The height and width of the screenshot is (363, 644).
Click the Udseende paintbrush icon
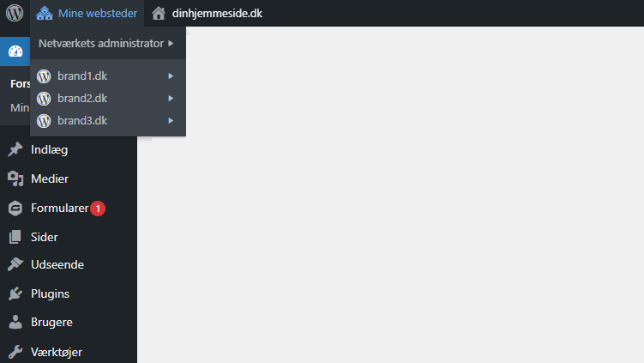pos(15,264)
